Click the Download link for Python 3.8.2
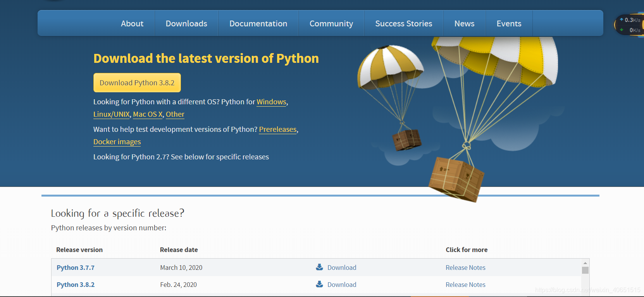 tap(342, 285)
